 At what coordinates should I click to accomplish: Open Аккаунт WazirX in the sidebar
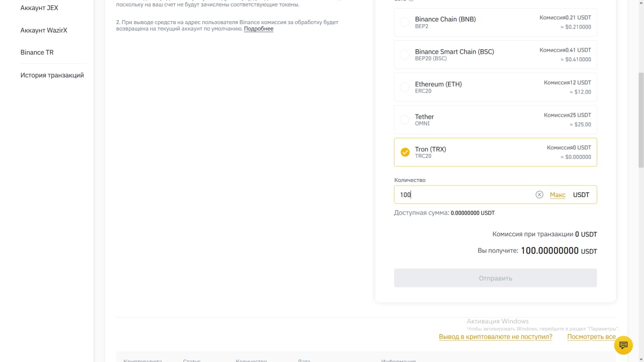click(44, 30)
